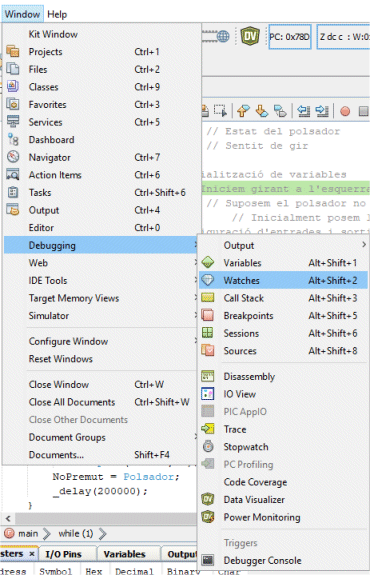Click the IO View icon

pos(208,393)
